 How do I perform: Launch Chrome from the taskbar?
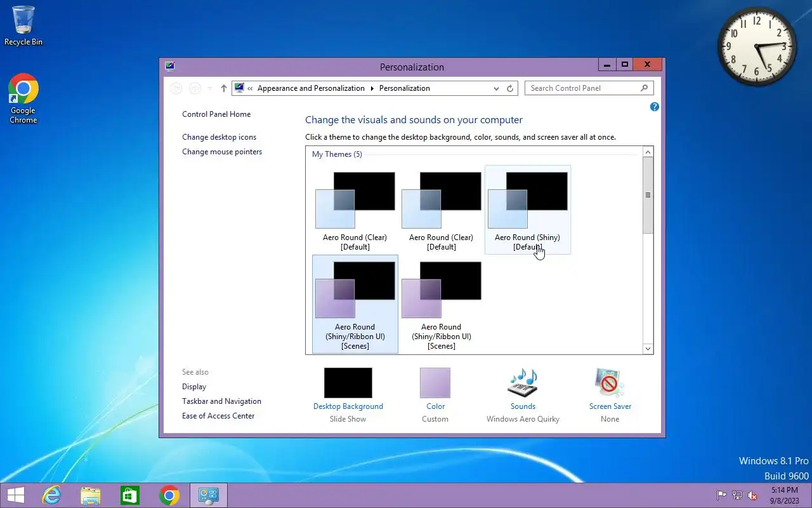click(x=169, y=495)
